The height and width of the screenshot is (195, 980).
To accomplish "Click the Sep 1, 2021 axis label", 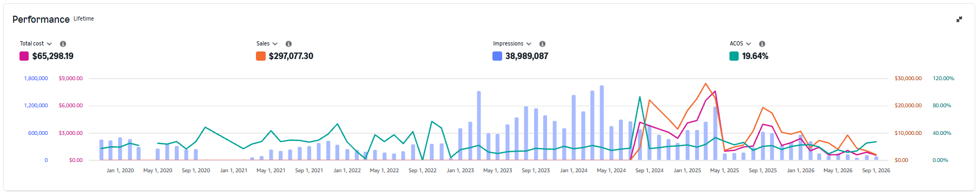I will (309, 171).
